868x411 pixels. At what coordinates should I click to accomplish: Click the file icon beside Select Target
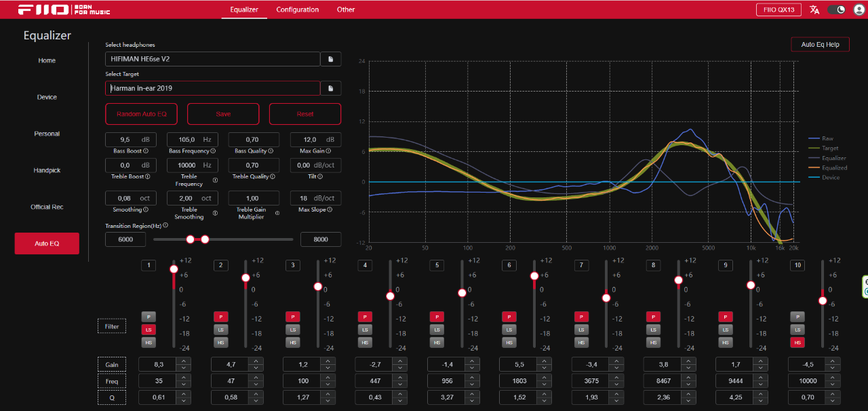[x=331, y=88]
